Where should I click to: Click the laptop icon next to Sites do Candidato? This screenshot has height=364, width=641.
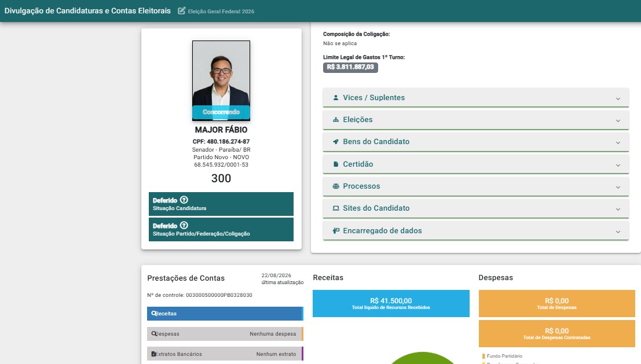pyautogui.click(x=336, y=208)
